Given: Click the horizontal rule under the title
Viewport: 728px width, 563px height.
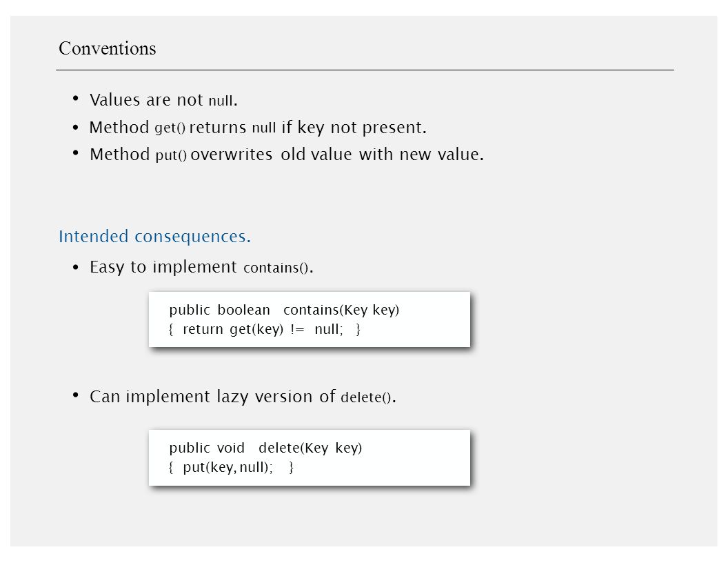Looking at the screenshot, I should click(x=365, y=70).
